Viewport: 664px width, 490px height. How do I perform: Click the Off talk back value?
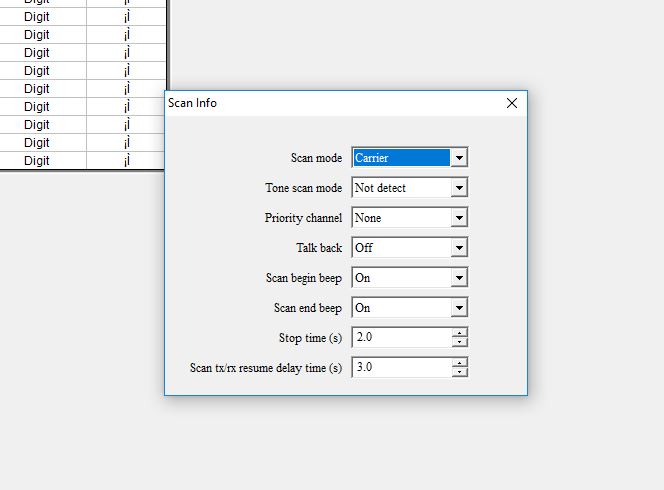click(x=364, y=248)
